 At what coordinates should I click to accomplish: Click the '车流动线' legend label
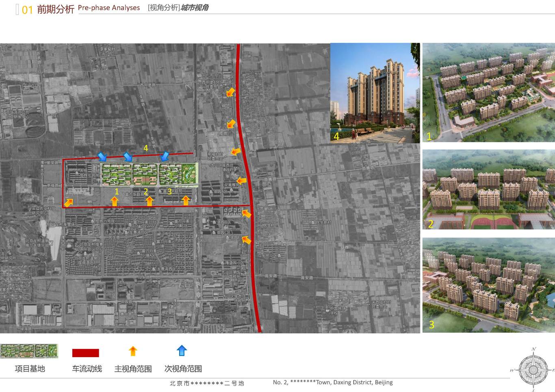tap(87, 369)
